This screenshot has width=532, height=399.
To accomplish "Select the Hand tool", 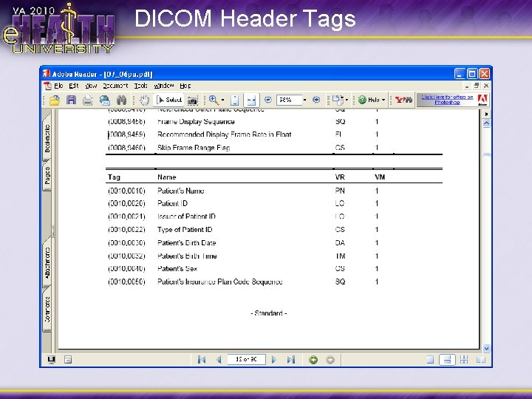I will point(144,100).
